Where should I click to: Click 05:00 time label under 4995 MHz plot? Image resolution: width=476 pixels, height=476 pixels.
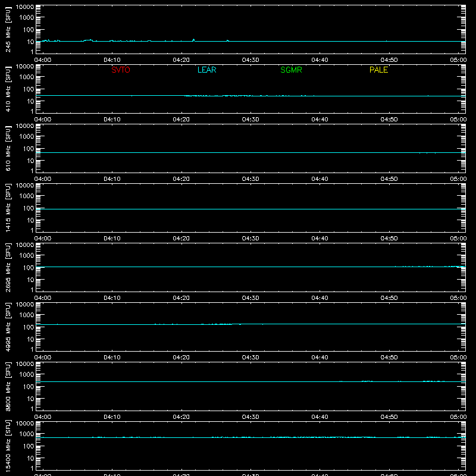click(x=458, y=358)
